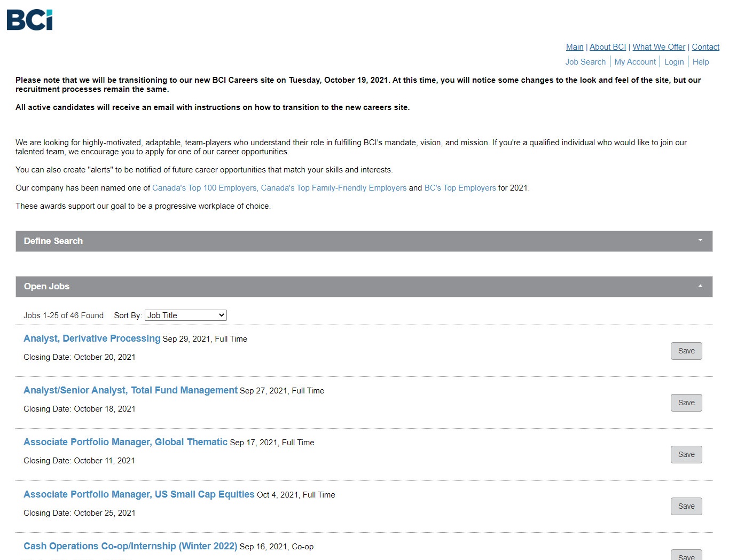Click the BCI logo
Screen dimensions: 729x560
(30, 20)
